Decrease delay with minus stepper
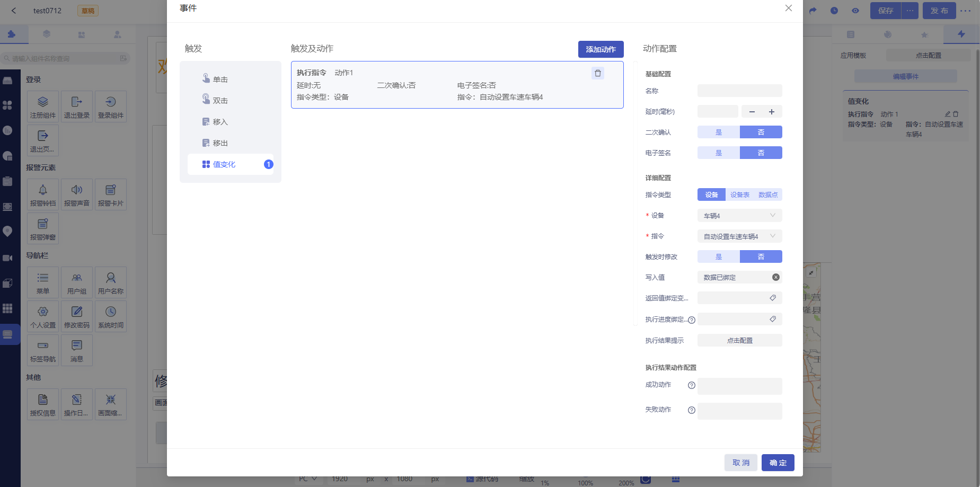 [752, 111]
